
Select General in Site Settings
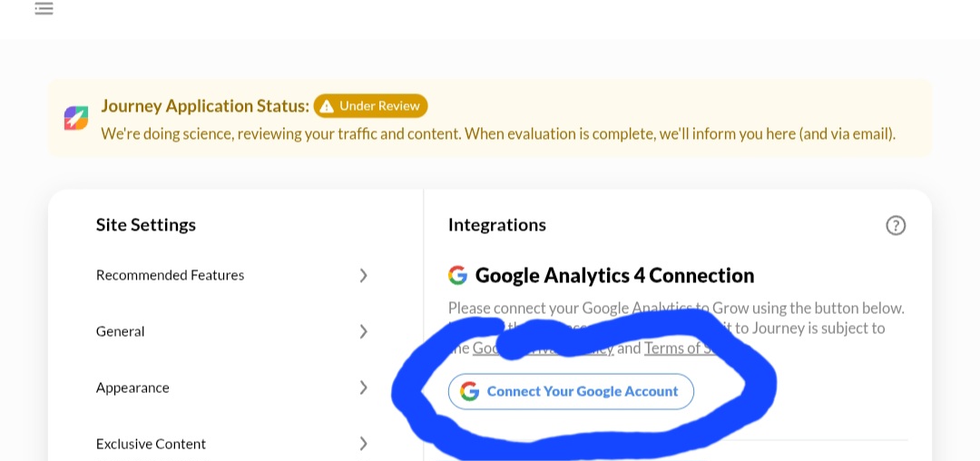(x=121, y=331)
